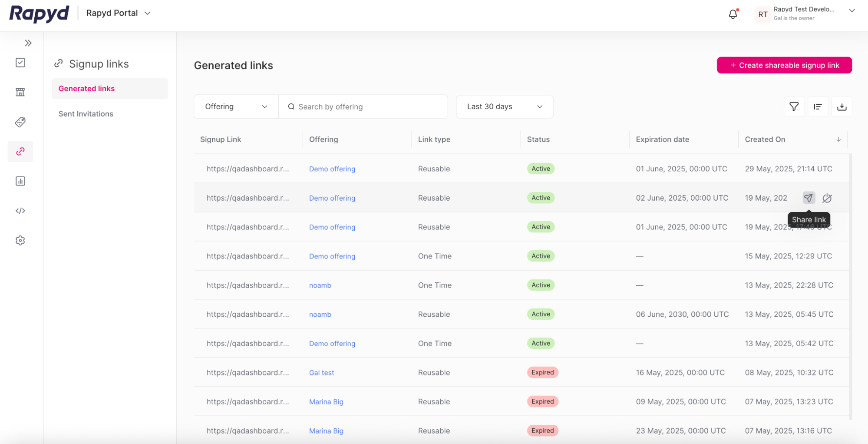Open the Last 30 days date range dropdown
Screen dimensions: 868x444
pyautogui.click(x=504, y=106)
